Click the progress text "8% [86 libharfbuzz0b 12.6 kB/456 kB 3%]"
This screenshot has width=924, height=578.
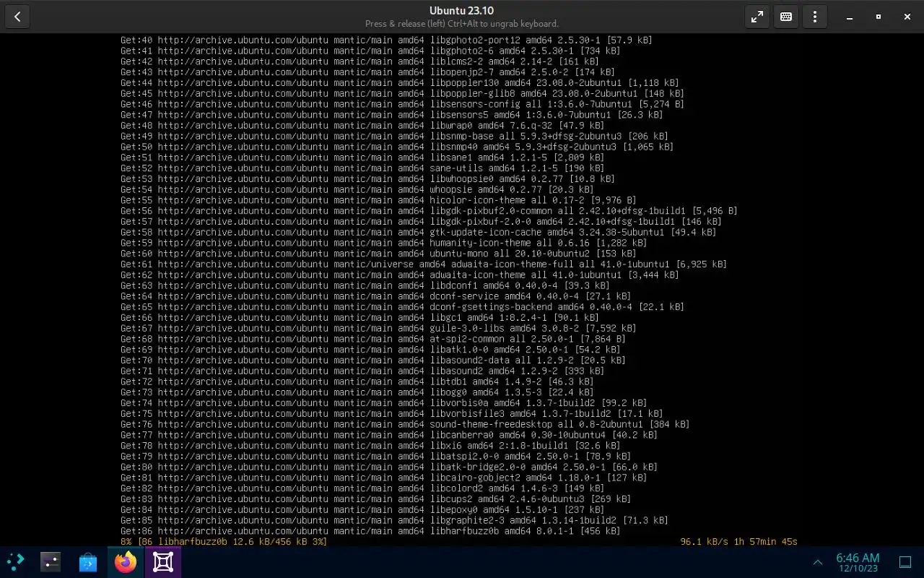click(224, 541)
